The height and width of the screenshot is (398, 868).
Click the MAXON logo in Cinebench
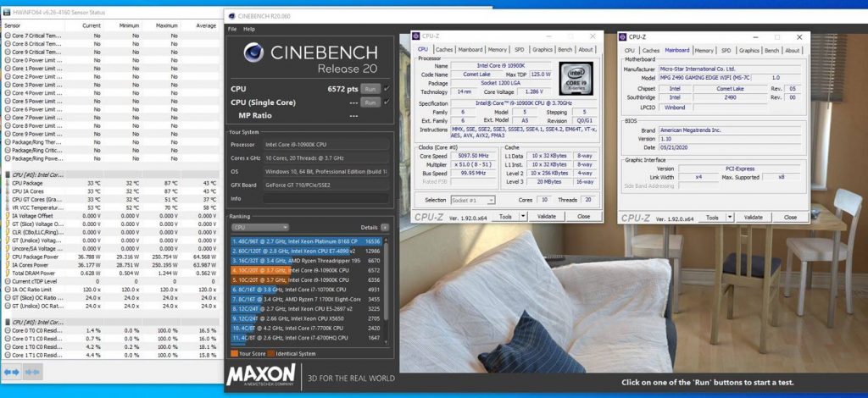coord(261,375)
